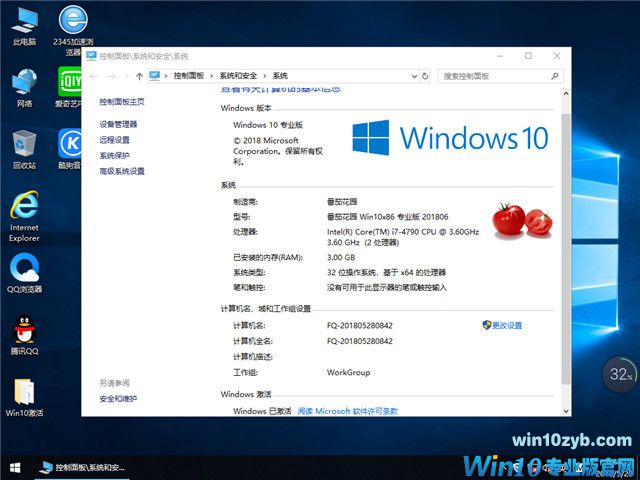Click the 3.00 GB RAM value
This screenshot has width=640, height=480.
pos(341,258)
